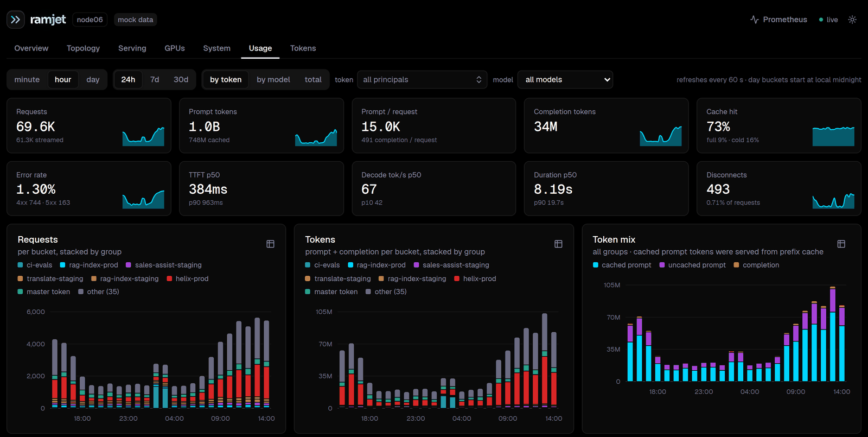The height and width of the screenshot is (437, 868).
Task: Open the all models dropdown
Action: [565, 79]
